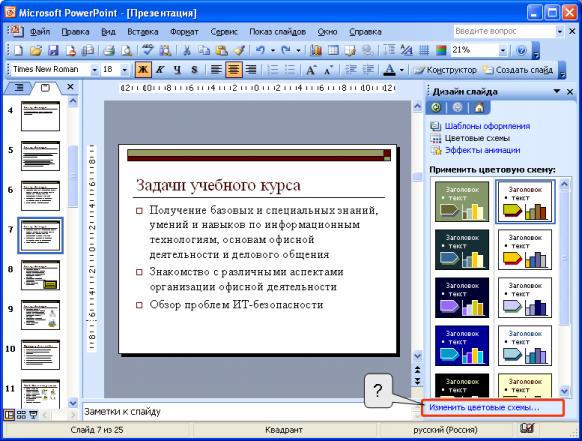Open the Показ слайдов menu

[277, 32]
